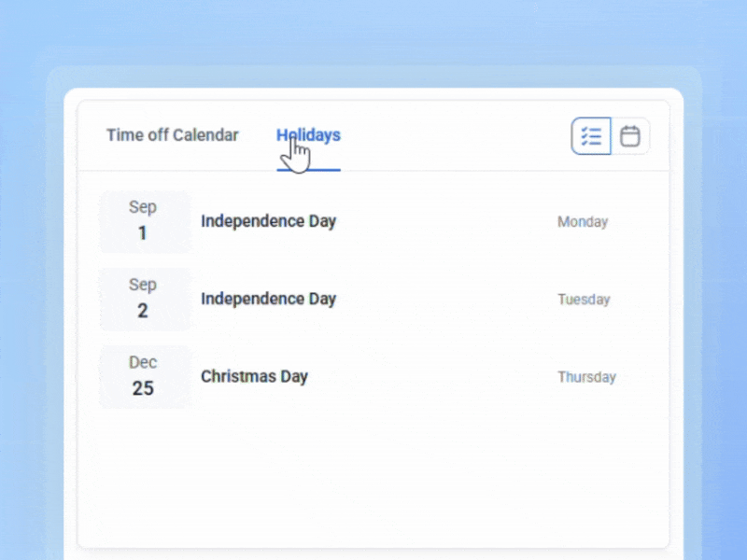This screenshot has width=747, height=560.
Task: Click the blue underline beneath Holidays tab
Action: pyautogui.click(x=309, y=170)
